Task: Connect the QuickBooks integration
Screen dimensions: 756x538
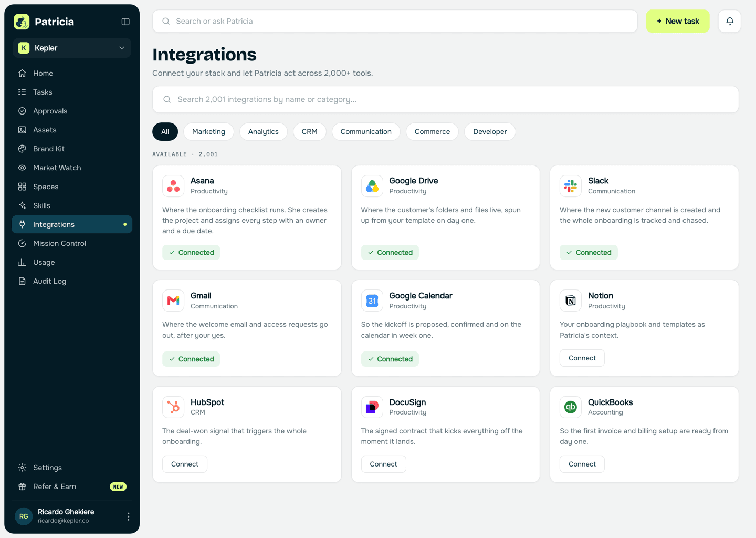Action: pos(582,464)
